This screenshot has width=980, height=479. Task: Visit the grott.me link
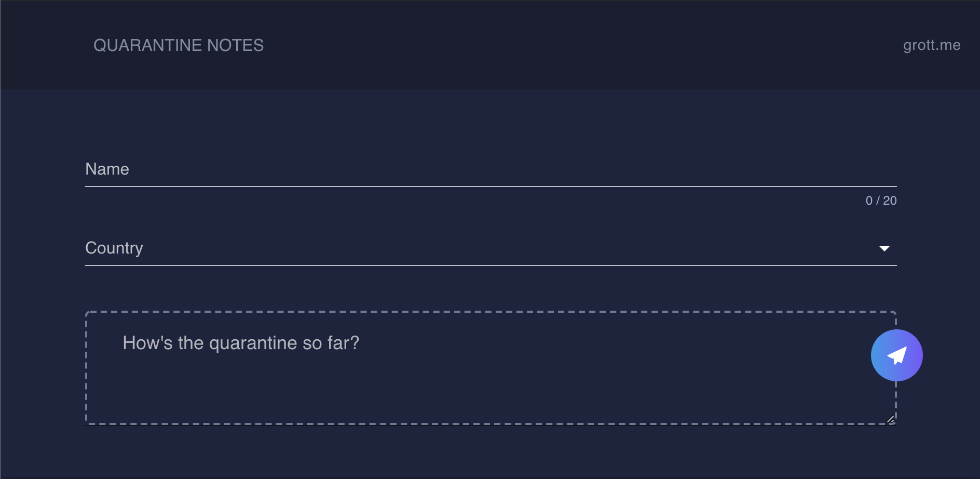point(932,45)
